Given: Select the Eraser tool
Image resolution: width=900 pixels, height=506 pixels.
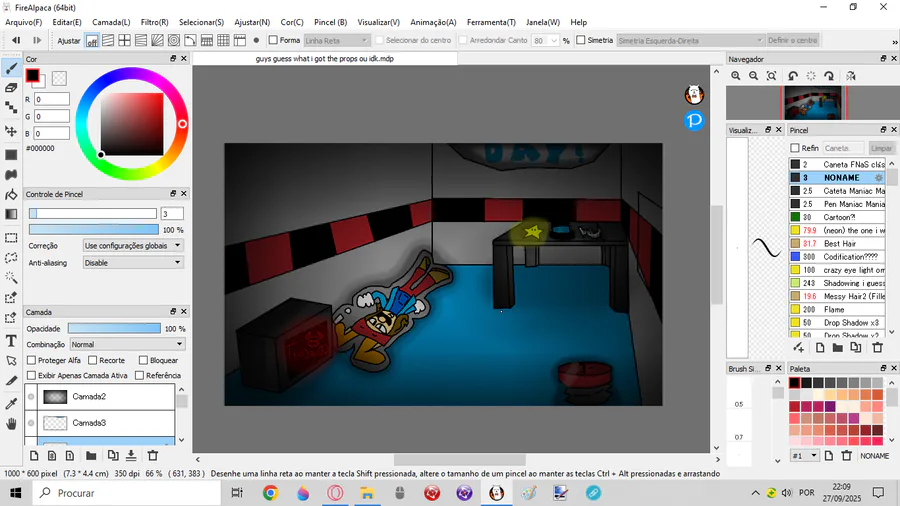Looking at the screenshot, I should (x=11, y=88).
